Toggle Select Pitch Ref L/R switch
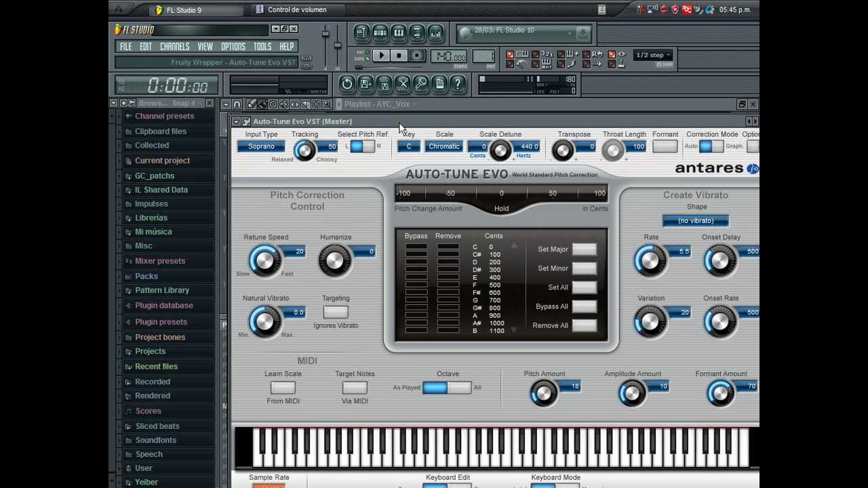868x488 pixels. point(362,146)
